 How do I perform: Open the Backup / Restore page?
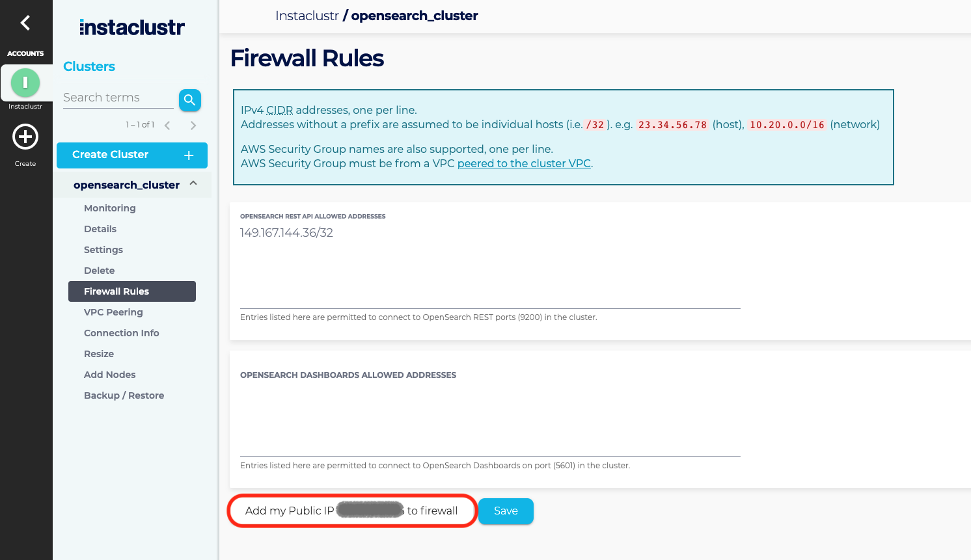124,395
